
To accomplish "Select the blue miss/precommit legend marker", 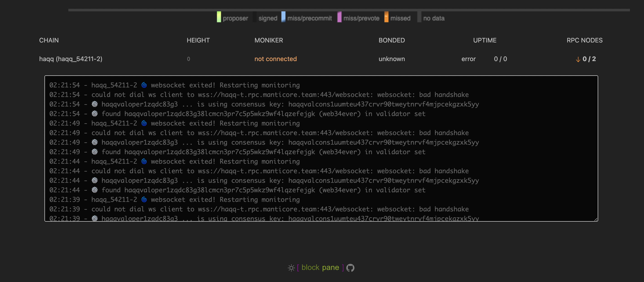I will coord(283,18).
